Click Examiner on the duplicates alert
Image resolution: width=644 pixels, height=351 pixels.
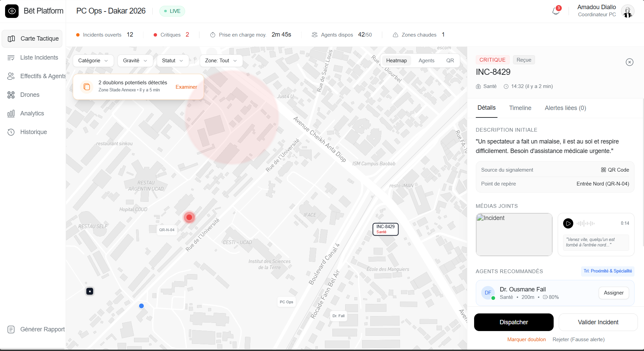(x=186, y=87)
